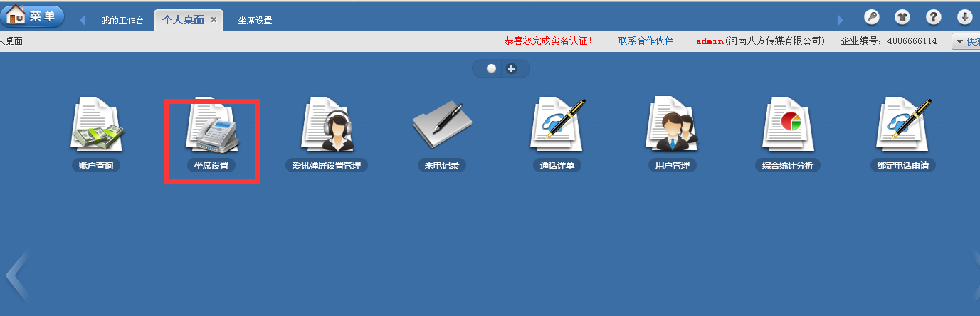Screen dimensions: 980x316
Task: Click the download arrow icon
Action: tap(964, 18)
